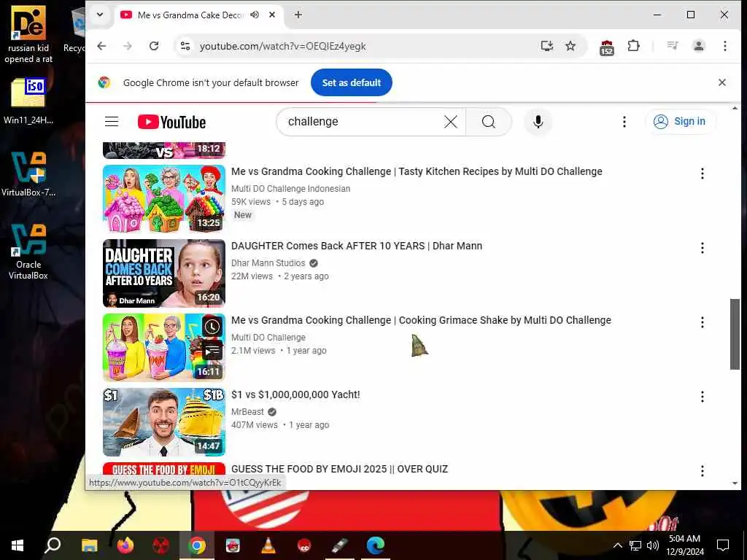Set Chrome as default browser

point(351,82)
